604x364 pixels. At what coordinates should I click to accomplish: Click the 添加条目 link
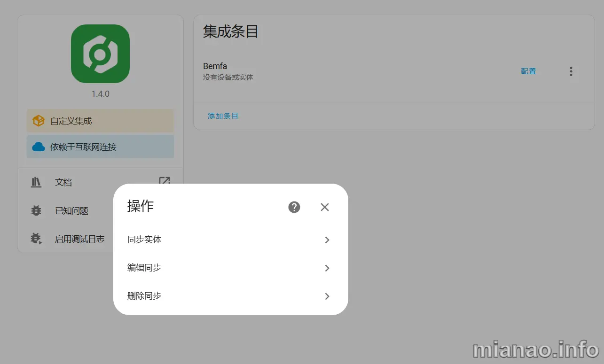[x=223, y=116]
